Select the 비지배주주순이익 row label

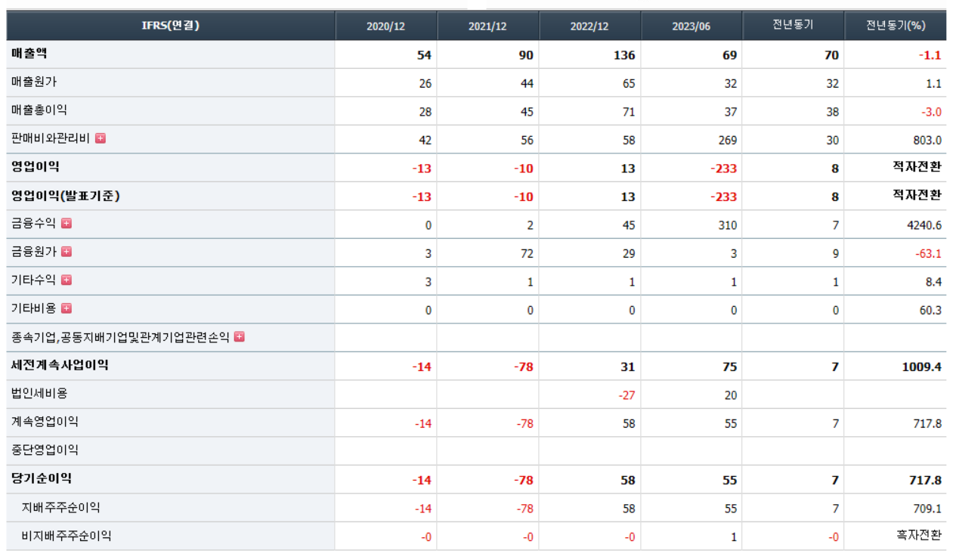(67, 535)
